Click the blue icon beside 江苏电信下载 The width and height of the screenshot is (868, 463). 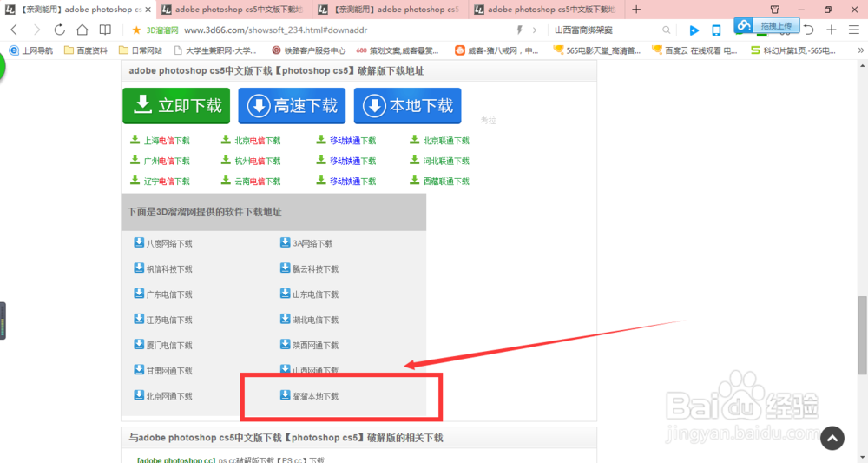[139, 319]
